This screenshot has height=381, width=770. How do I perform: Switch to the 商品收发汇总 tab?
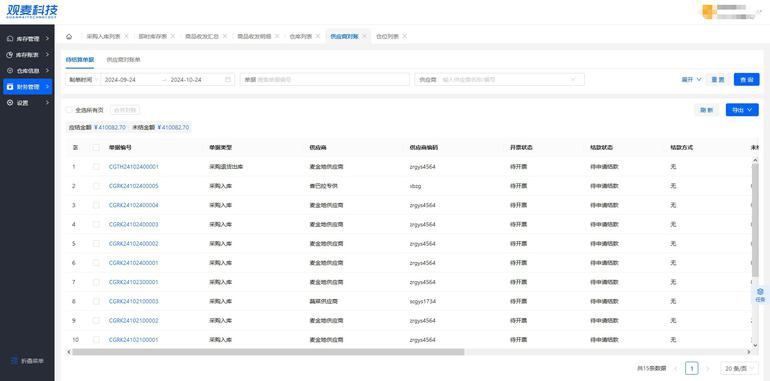pos(202,36)
